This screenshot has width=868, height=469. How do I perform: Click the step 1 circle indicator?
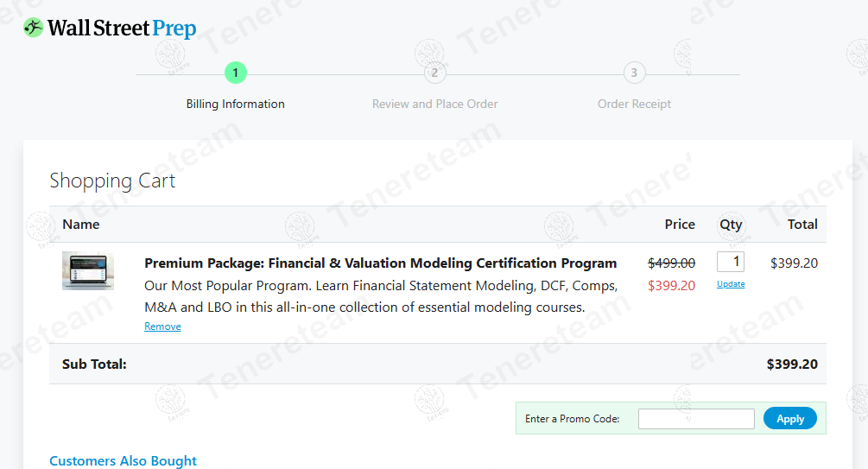tap(236, 73)
